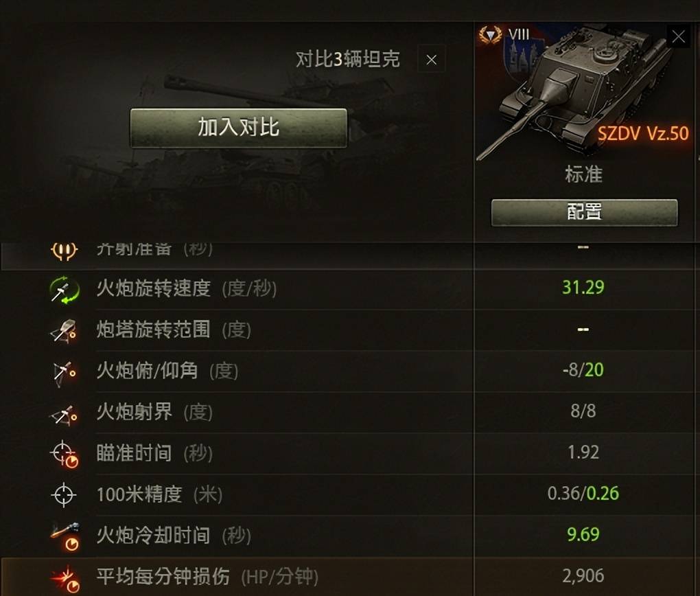Remove SZDV Vz.50 from comparison
The image size is (700, 596).
pos(679,36)
